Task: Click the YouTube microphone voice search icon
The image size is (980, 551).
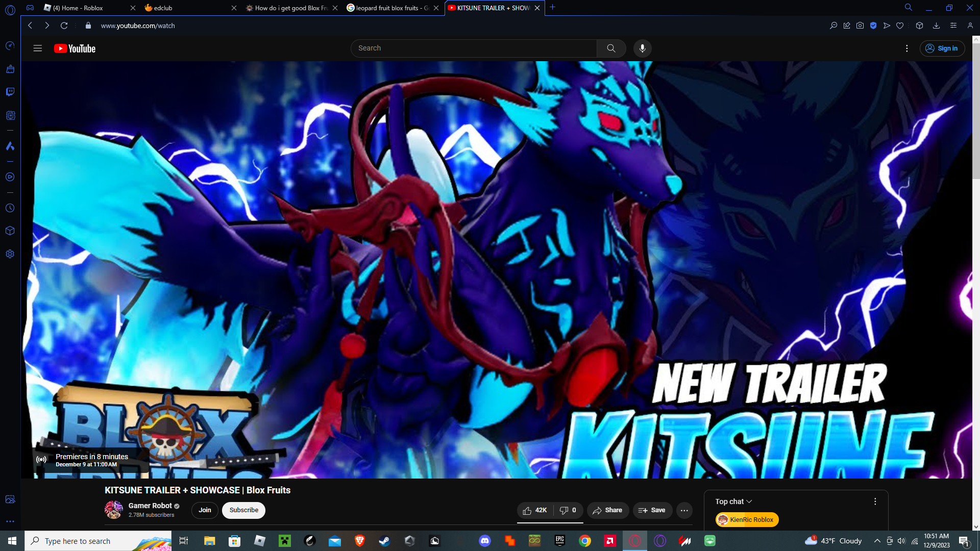Action: click(642, 48)
